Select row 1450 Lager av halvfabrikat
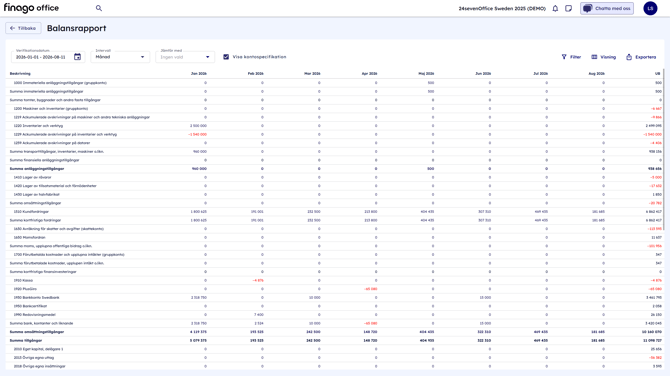670x376 pixels. click(335, 194)
